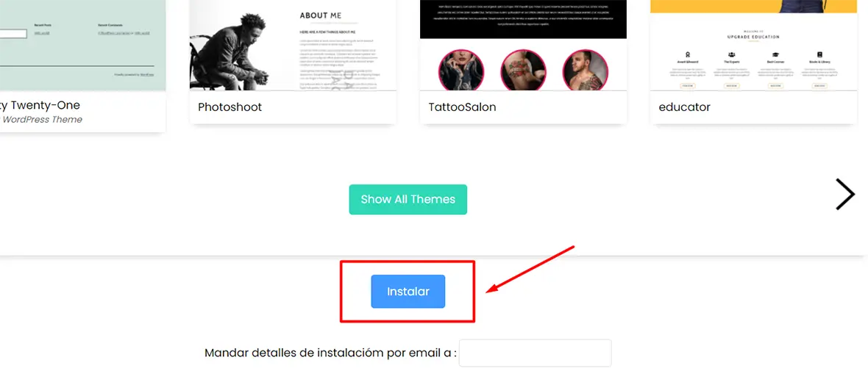
Task: Select the first circular tattoo photo
Action: pyautogui.click(x=461, y=72)
